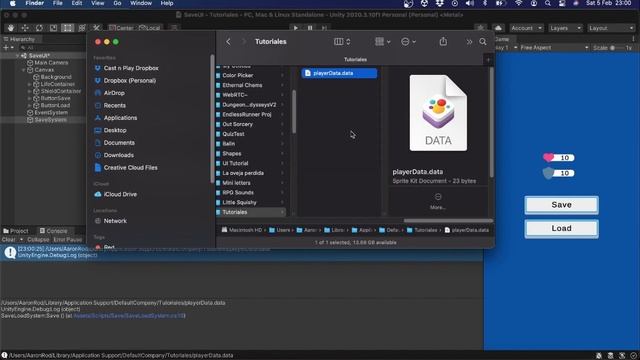Select the Scale tool in Unity toolbar
Image resolution: width=640 pixels, height=360 pixels.
(53, 28)
